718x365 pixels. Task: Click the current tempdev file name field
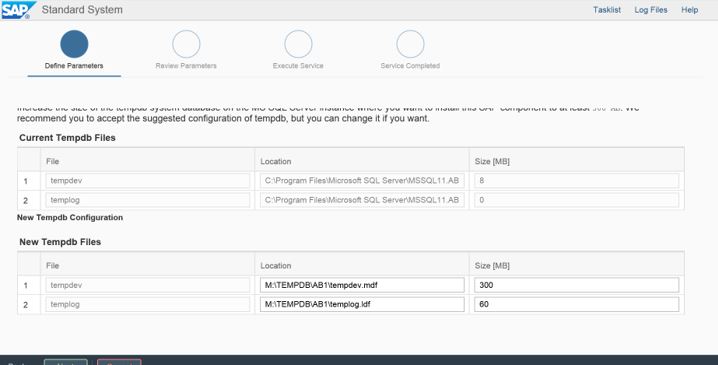coord(147,180)
